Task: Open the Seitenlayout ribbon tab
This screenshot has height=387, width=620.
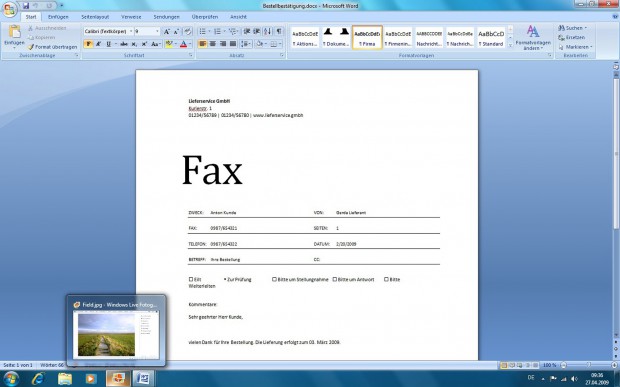Action: (95, 17)
